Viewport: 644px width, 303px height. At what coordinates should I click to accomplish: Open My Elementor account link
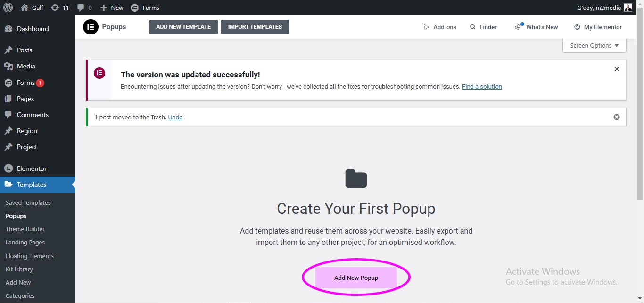[598, 27]
